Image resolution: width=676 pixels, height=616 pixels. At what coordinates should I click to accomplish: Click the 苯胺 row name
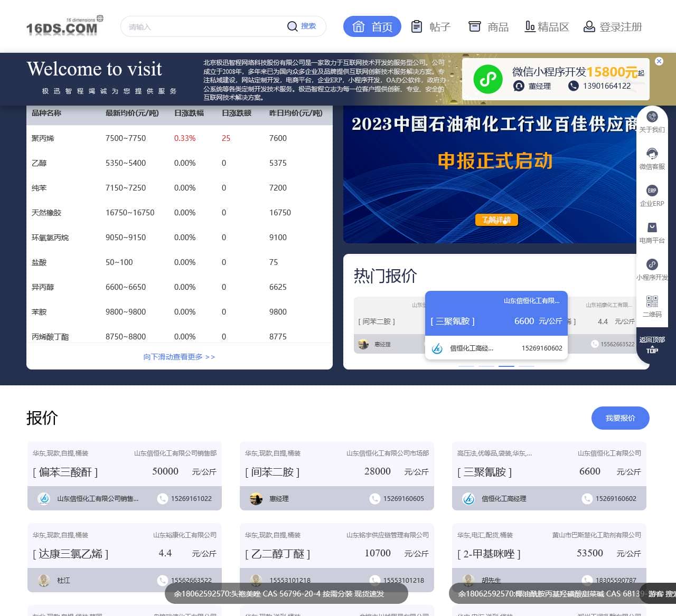[39, 312]
